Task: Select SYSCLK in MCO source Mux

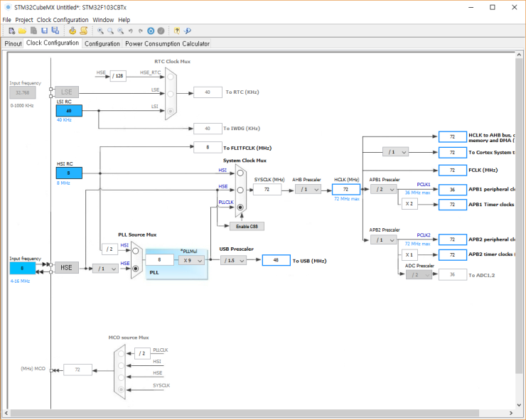Action: point(121,389)
